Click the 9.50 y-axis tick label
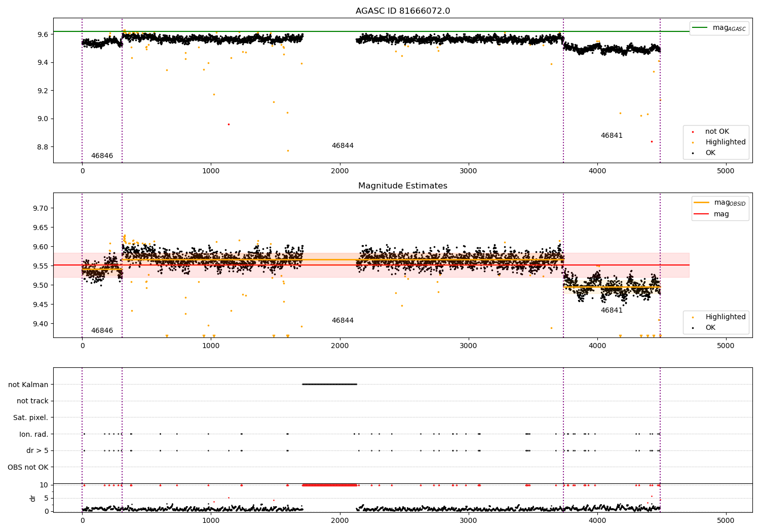The height and width of the screenshot is (532, 760). (41, 285)
